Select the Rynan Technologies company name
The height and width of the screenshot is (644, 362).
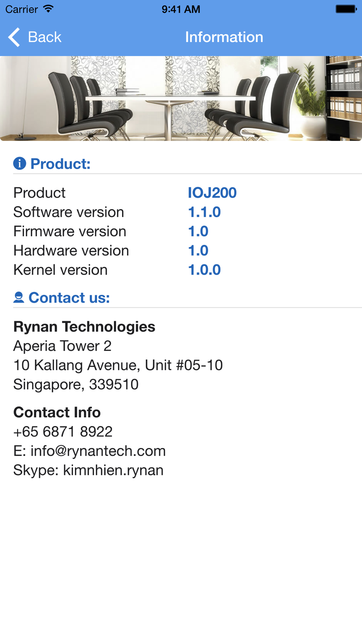pyautogui.click(x=84, y=327)
